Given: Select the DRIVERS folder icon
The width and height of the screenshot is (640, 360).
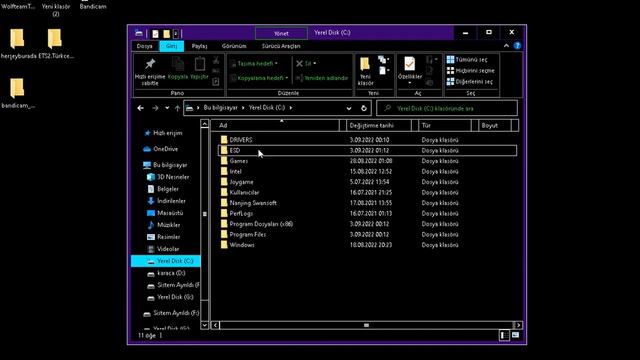Looking at the screenshot, I should [224, 140].
